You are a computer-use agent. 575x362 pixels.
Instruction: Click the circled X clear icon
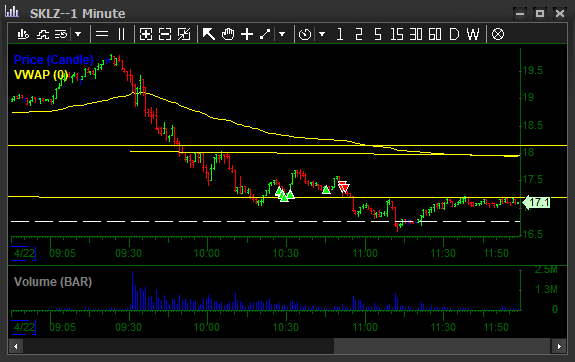498,34
